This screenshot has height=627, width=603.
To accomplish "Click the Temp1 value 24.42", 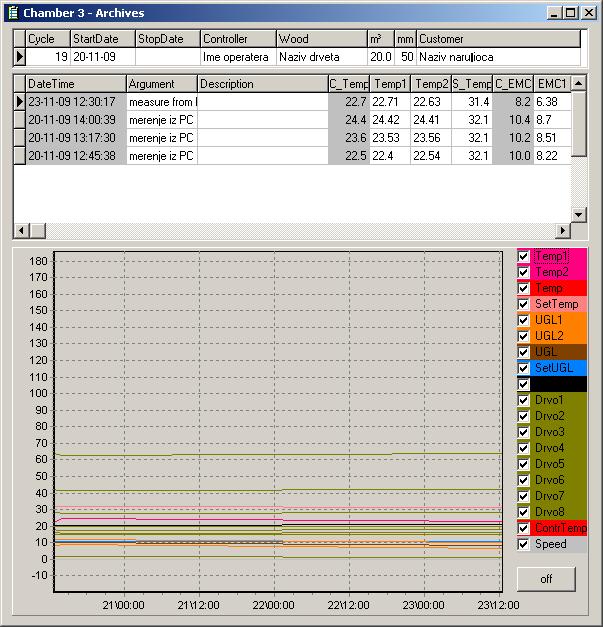I will 390,120.
